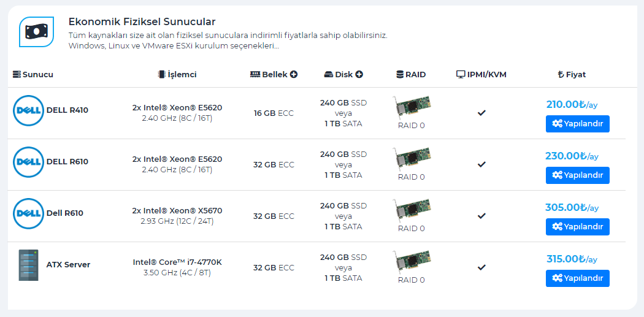
Task: Click the Fiyat column header
Action: 572,75
